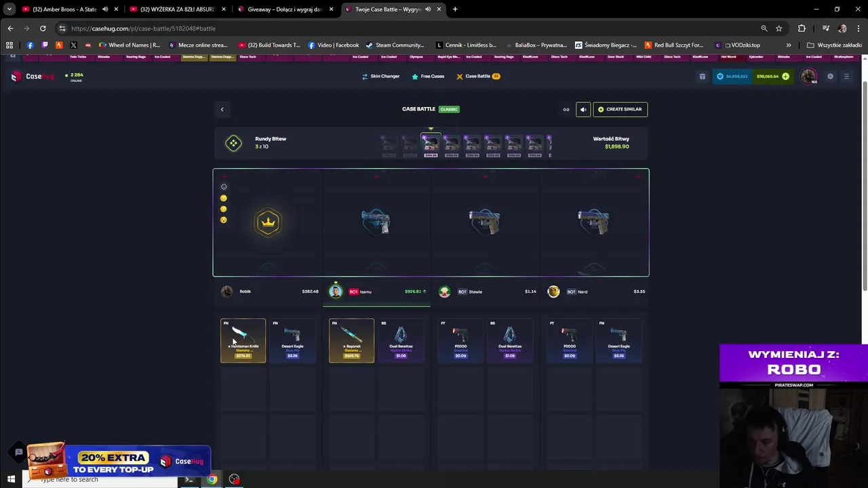
Task: Reload the page
Action: (x=43, y=28)
